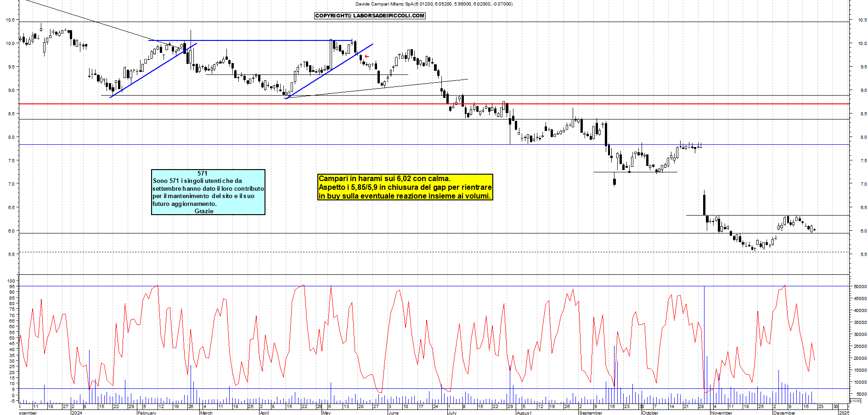The height and width of the screenshot is (415, 868).
Task: Click the chart title 'Davide Campari Milano SpA'
Action: coord(384,4)
